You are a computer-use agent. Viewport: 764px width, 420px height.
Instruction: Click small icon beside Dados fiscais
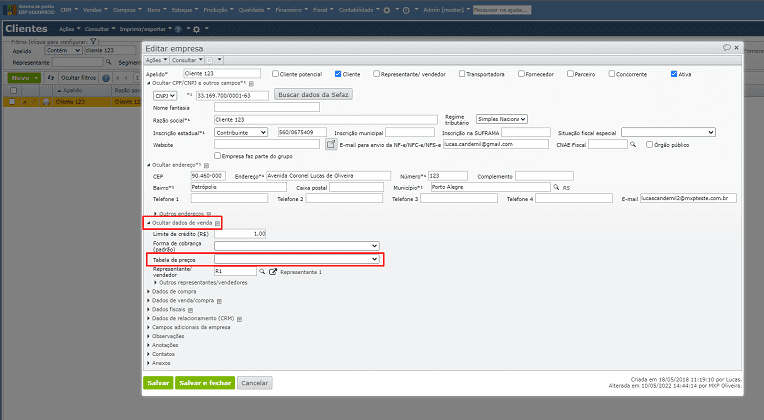click(191, 310)
